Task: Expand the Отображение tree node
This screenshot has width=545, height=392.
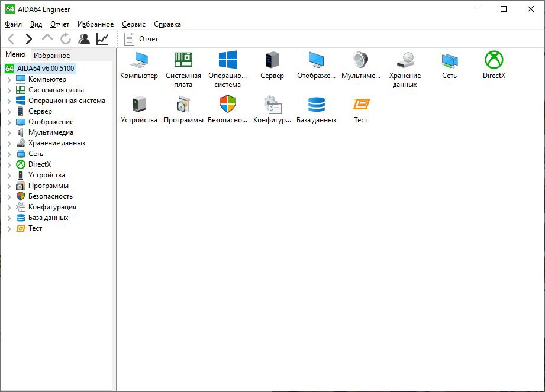Action: pos(9,122)
